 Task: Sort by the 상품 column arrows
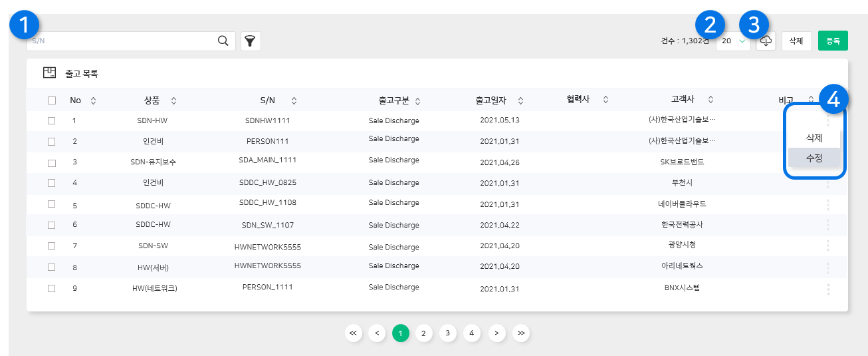(x=173, y=100)
